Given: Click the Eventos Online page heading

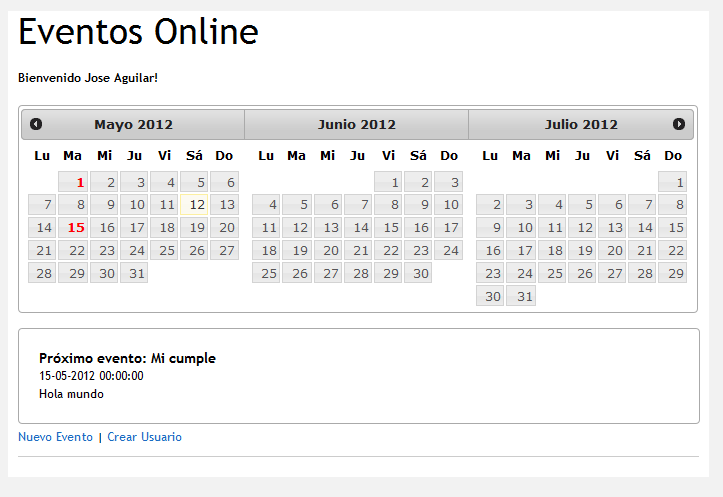Looking at the screenshot, I should (x=138, y=32).
